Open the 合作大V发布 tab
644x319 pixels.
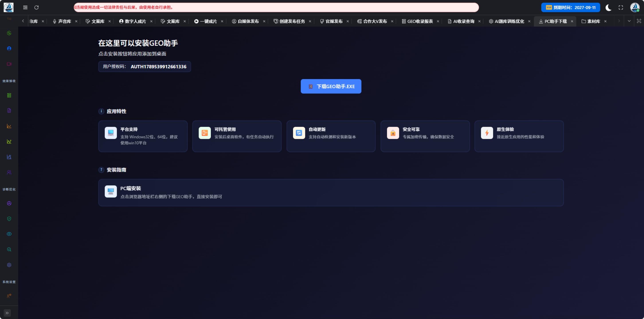[x=372, y=21]
